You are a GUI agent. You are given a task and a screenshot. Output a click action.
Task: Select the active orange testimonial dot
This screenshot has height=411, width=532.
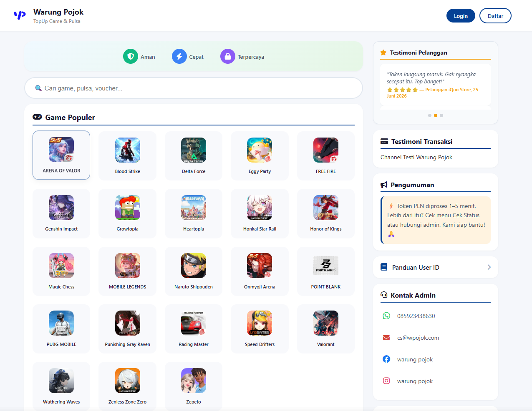coord(436,115)
